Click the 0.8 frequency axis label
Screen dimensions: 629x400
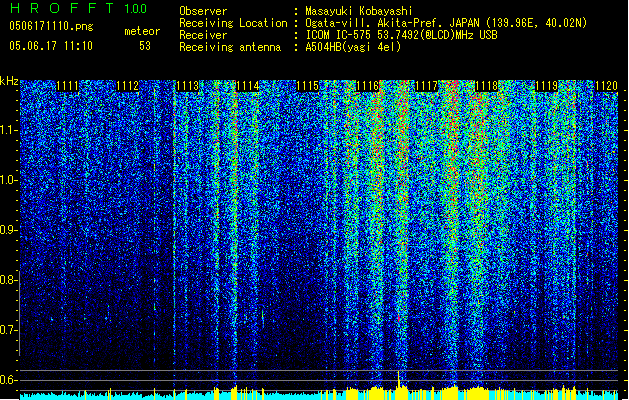(9, 280)
